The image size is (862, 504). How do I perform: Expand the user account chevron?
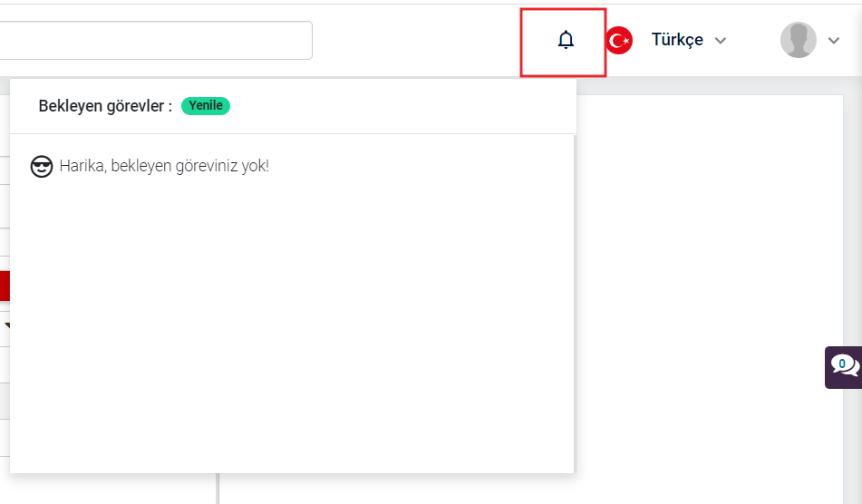pyautogui.click(x=833, y=41)
